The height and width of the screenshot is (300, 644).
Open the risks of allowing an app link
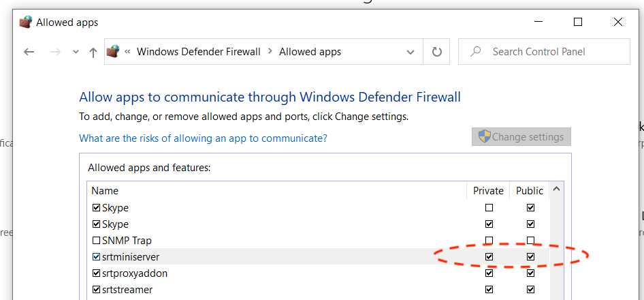[204, 138]
